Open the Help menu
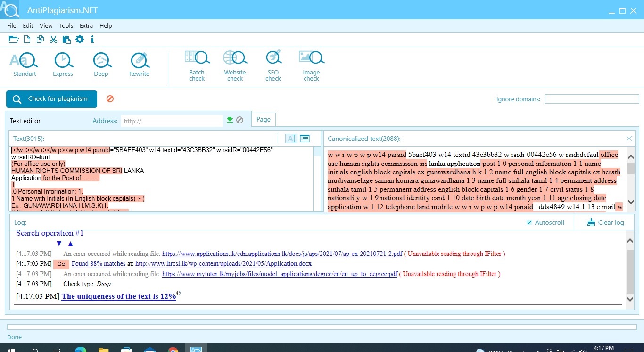This screenshot has height=352, width=644. point(106,26)
